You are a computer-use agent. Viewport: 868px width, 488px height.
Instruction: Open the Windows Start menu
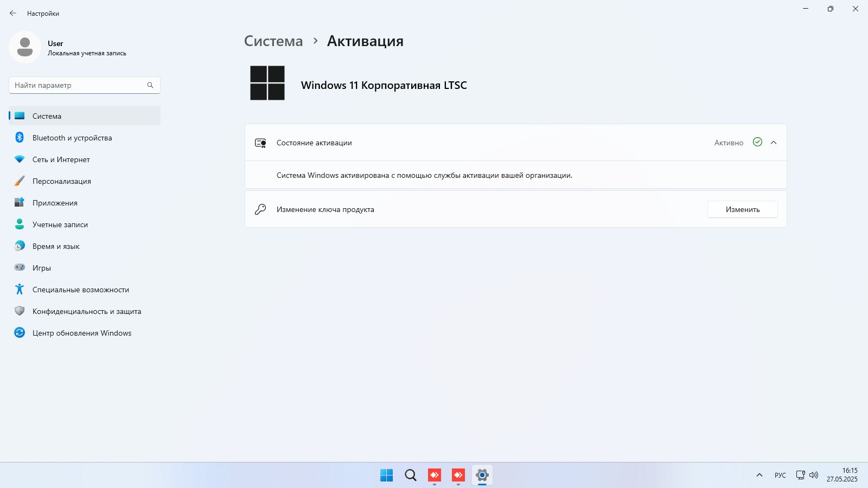click(387, 476)
